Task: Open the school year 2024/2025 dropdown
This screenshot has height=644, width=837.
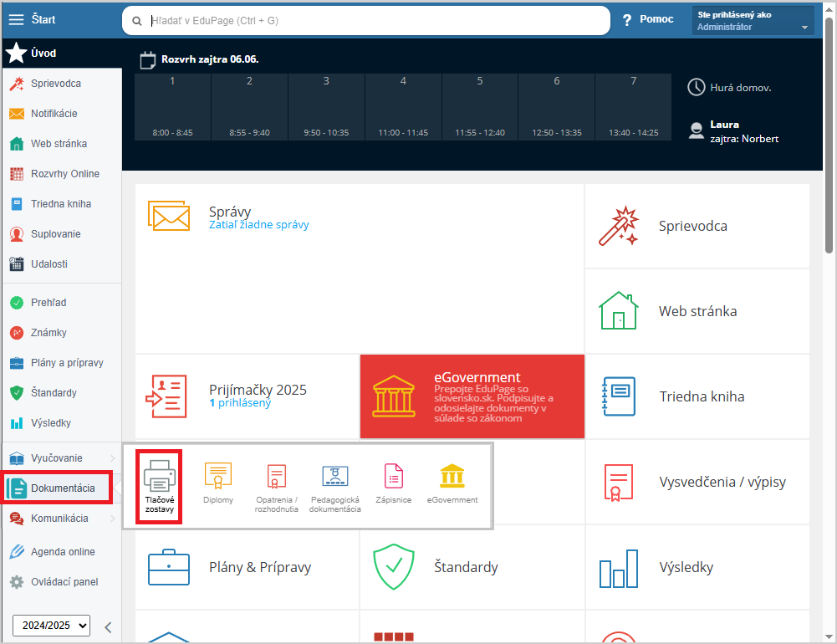Action: [x=51, y=625]
